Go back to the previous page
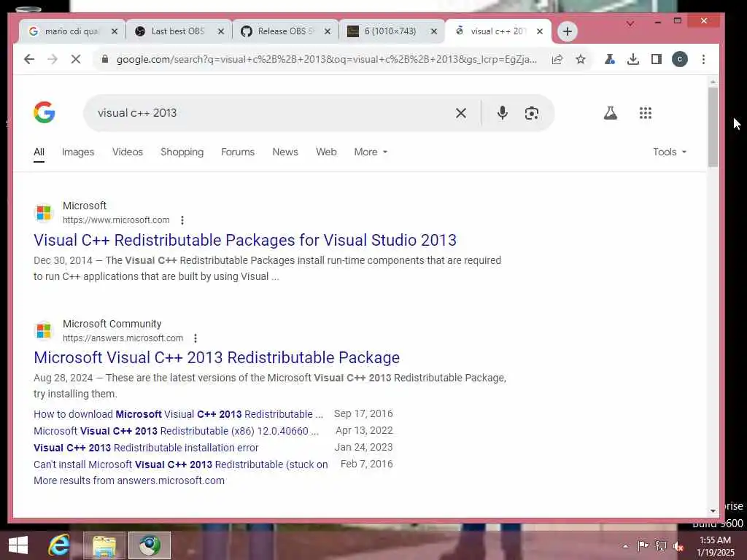The height and width of the screenshot is (560, 747). click(x=29, y=59)
